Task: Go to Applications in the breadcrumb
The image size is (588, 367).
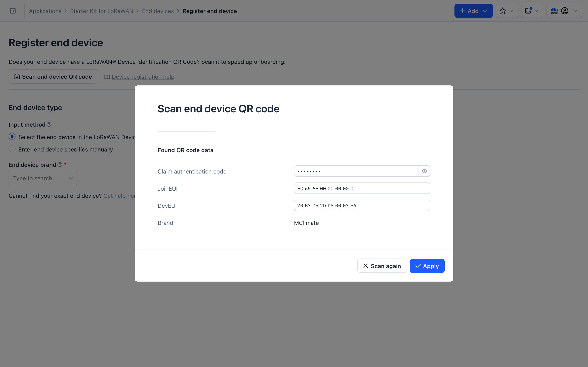Action: coord(45,11)
